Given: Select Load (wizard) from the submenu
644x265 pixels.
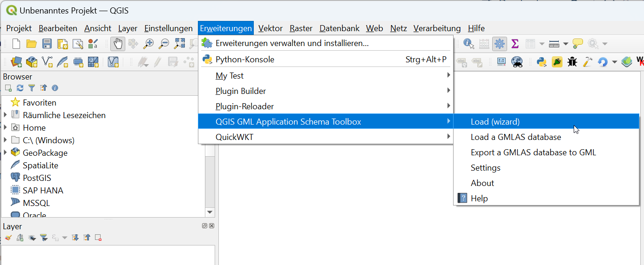Looking at the screenshot, I should 495,122.
